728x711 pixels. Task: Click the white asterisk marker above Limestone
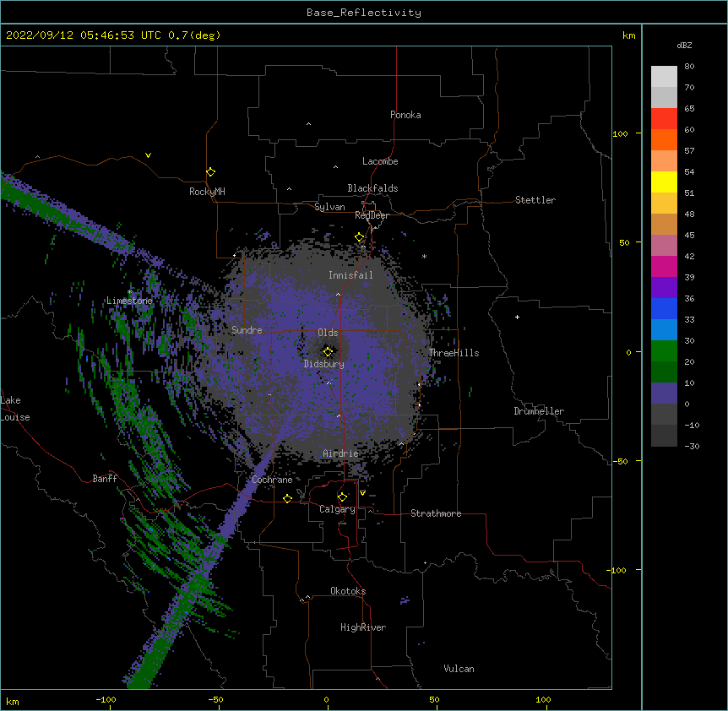(x=129, y=291)
